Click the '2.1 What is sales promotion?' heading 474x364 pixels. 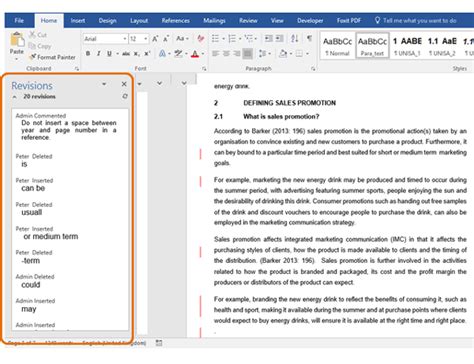(x=266, y=117)
